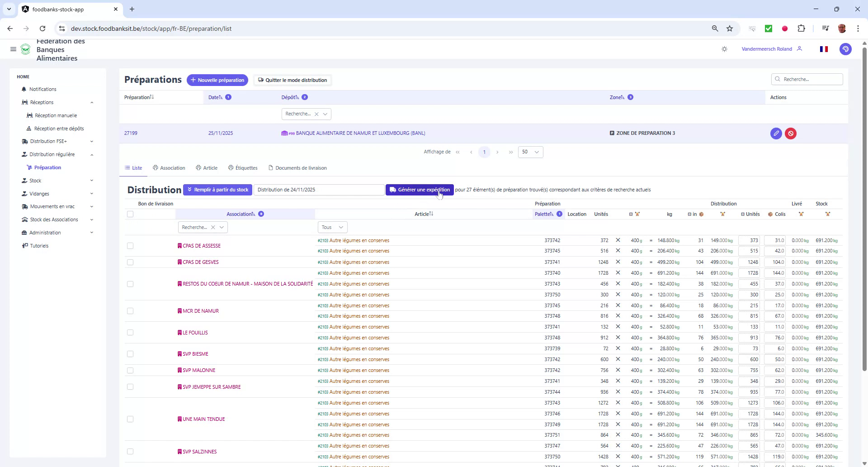Image resolution: width=868 pixels, height=467 pixels.
Task: Click the red cancel icon for preparation 27199
Action: (791, 133)
